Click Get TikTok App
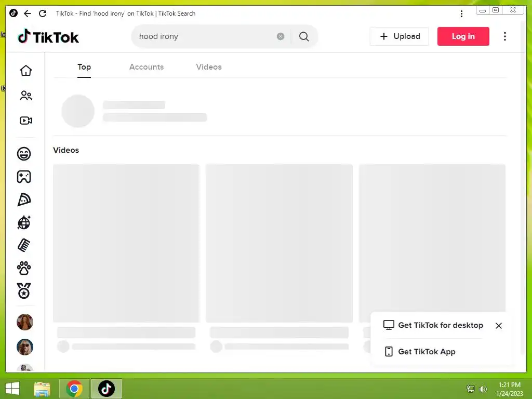 427,352
